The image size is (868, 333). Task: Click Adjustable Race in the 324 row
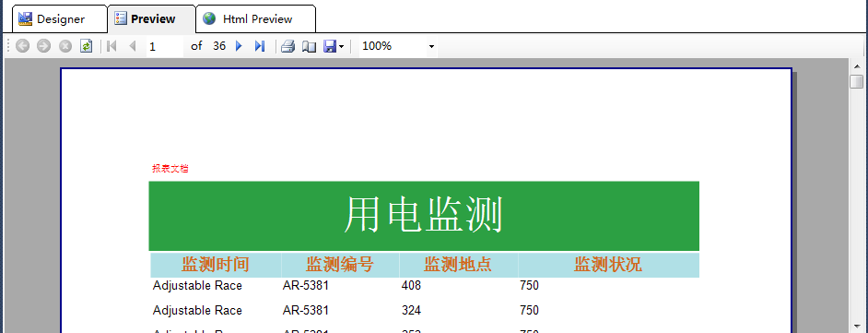click(x=197, y=310)
